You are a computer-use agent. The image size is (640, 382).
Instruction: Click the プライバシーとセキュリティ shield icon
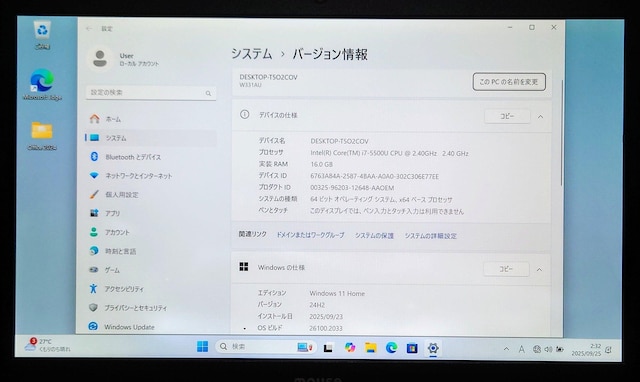click(x=93, y=307)
